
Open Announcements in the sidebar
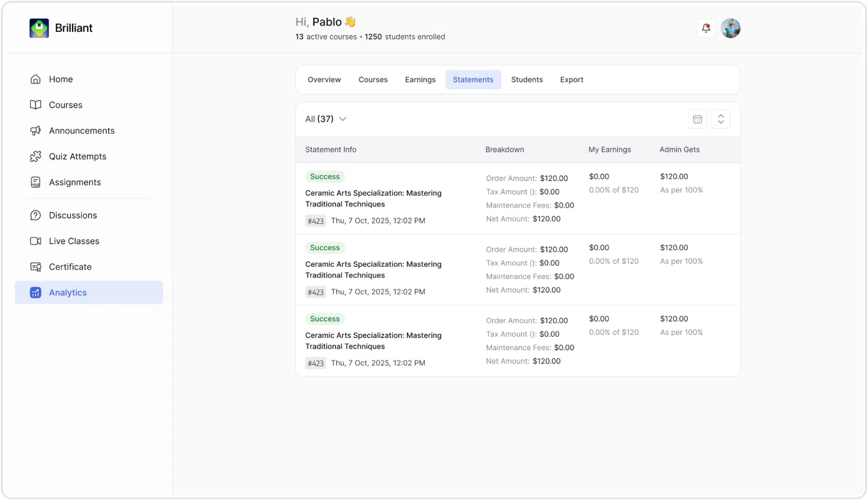(89, 131)
